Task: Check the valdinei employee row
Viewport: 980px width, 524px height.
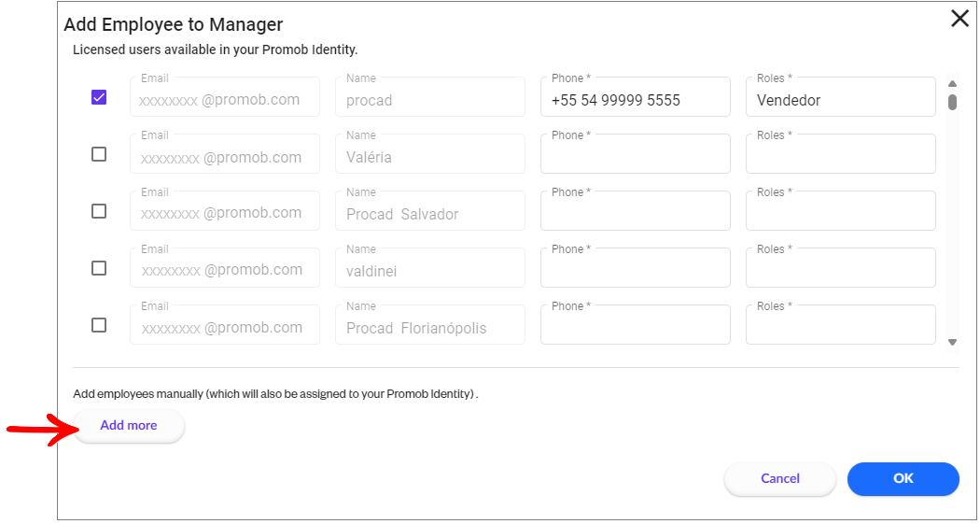Action: point(99,268)
